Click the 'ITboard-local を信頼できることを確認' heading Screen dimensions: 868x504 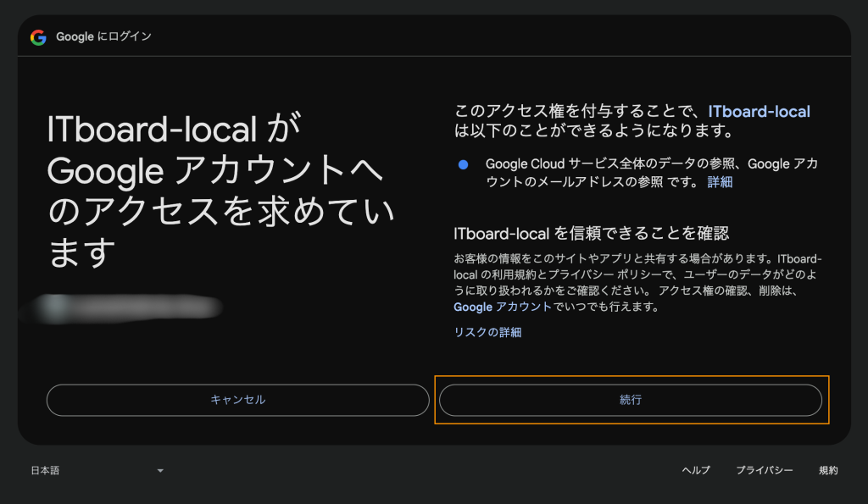591,233
